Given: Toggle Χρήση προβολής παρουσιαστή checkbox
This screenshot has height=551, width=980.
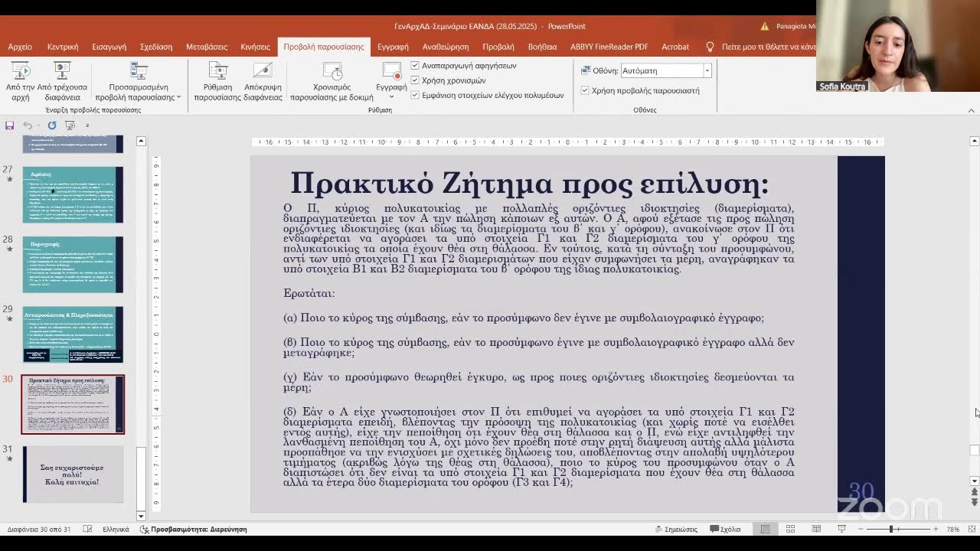Looking at the screenshot, I should coord(585,90).
